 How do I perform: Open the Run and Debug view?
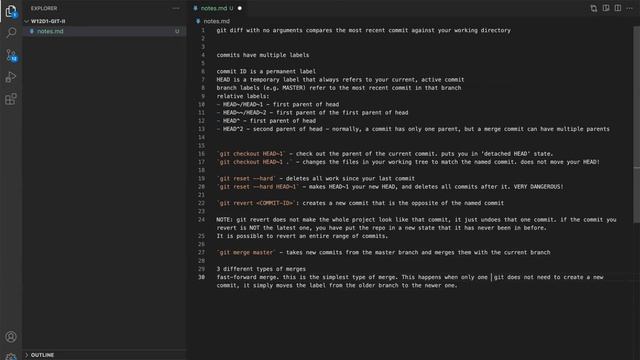pyautogui.click(x=11, y=77)
